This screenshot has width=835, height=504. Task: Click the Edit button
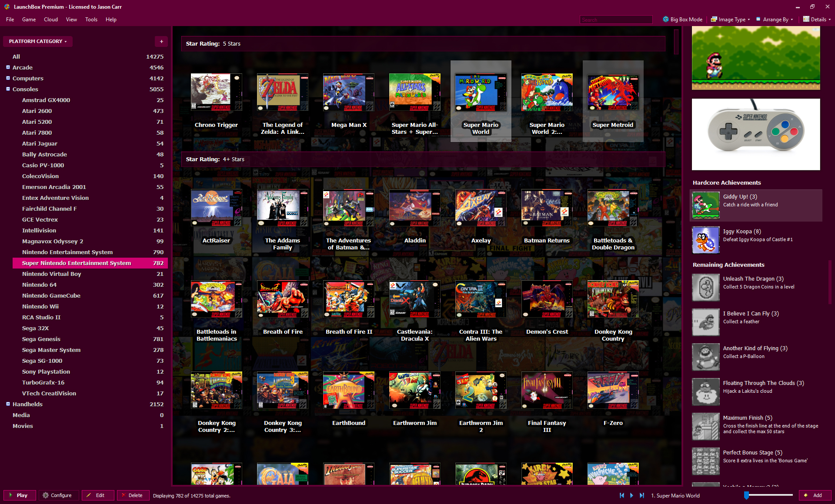point(98,495)
